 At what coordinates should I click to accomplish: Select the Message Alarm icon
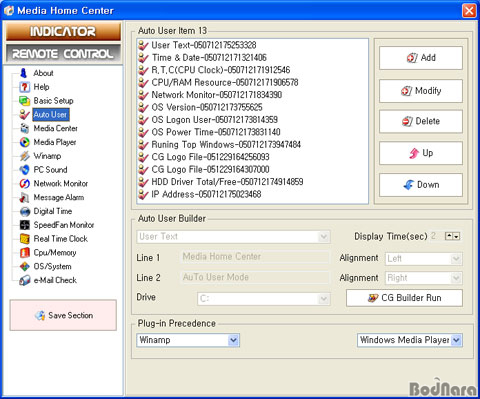24,197
